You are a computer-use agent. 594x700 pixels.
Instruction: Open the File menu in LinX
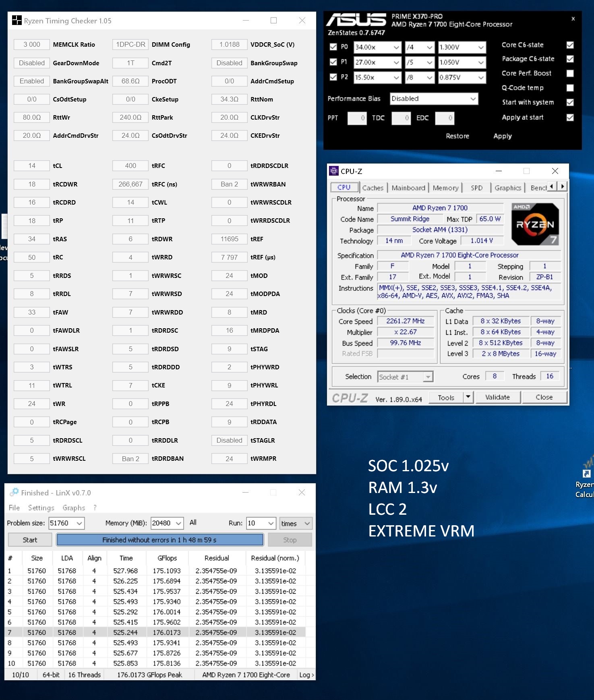(14, 507)
